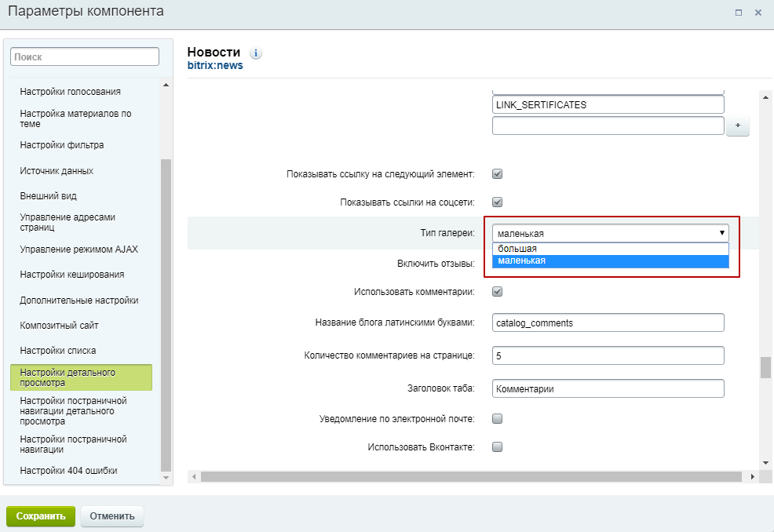Image resolution: width=774 pixels, height=532 pixels.
Task: Go to Источник данных section
Action: [x=57, y=171]
